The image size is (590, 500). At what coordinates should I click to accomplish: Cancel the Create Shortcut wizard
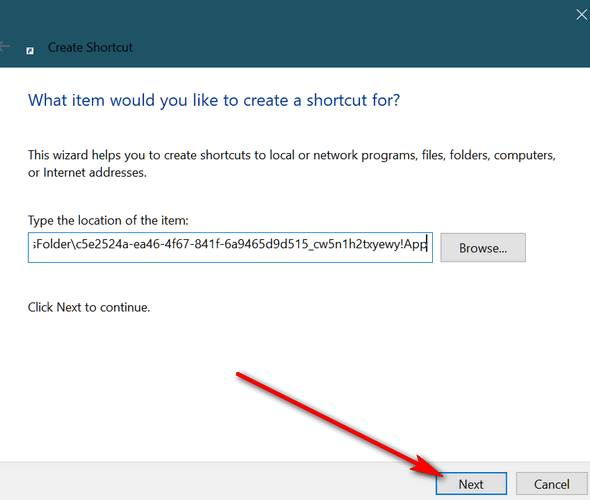(x=552, y=484)
